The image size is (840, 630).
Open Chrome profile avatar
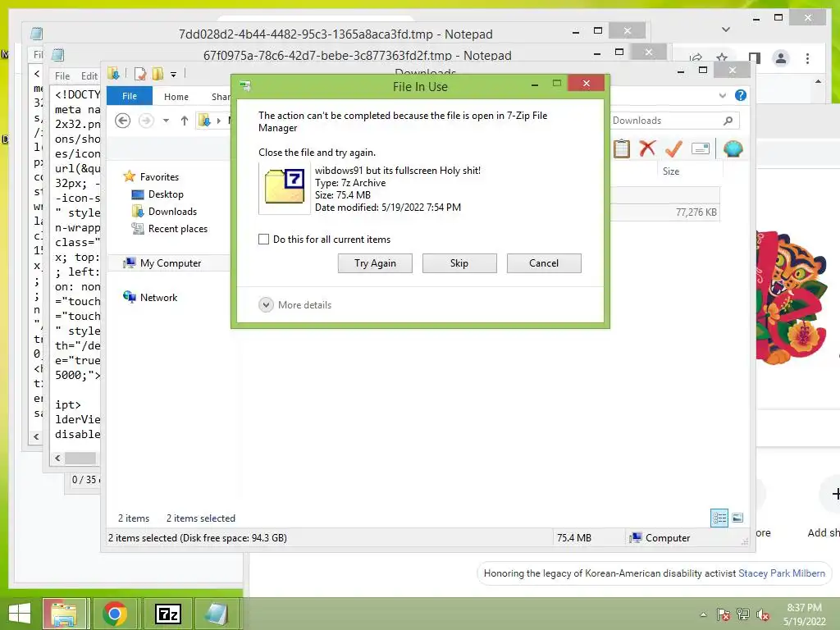[x=781, y=58]
